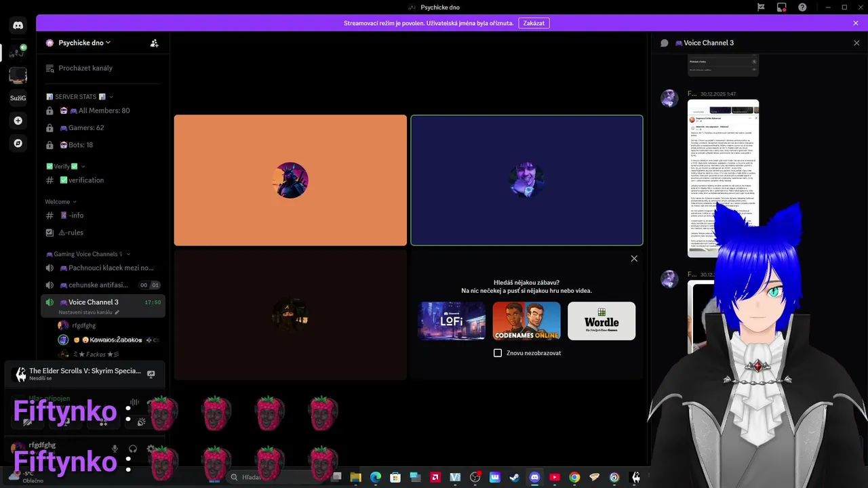Invite people to Psychicke dno
The width and height of the screenshot is (868, 488).
tap(154, 43)
